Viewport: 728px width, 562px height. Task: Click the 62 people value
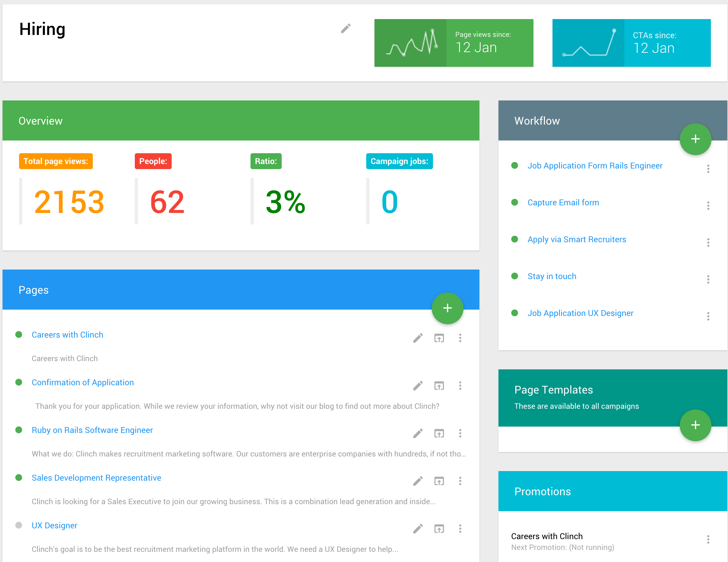tap(167, 202)
